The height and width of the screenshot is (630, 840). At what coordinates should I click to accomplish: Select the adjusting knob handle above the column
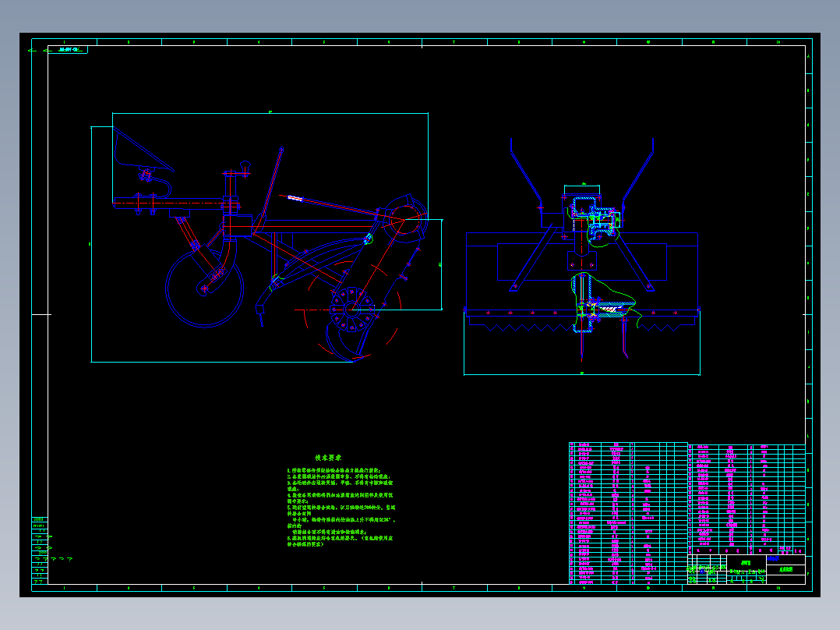pos(245,168)
